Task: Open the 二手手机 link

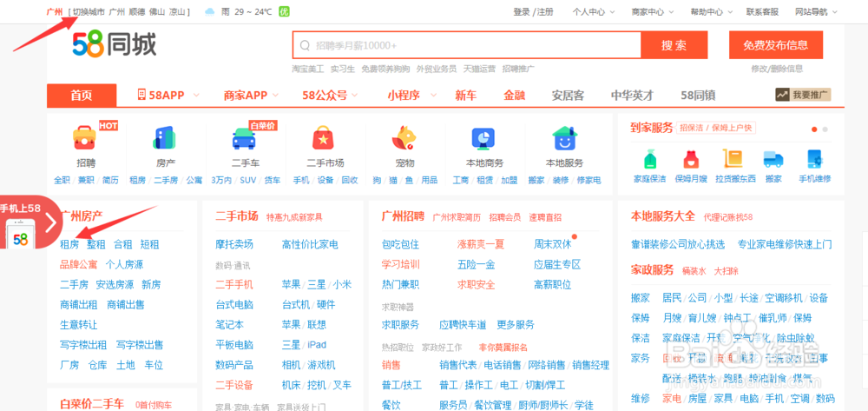Action: [234, 285]
